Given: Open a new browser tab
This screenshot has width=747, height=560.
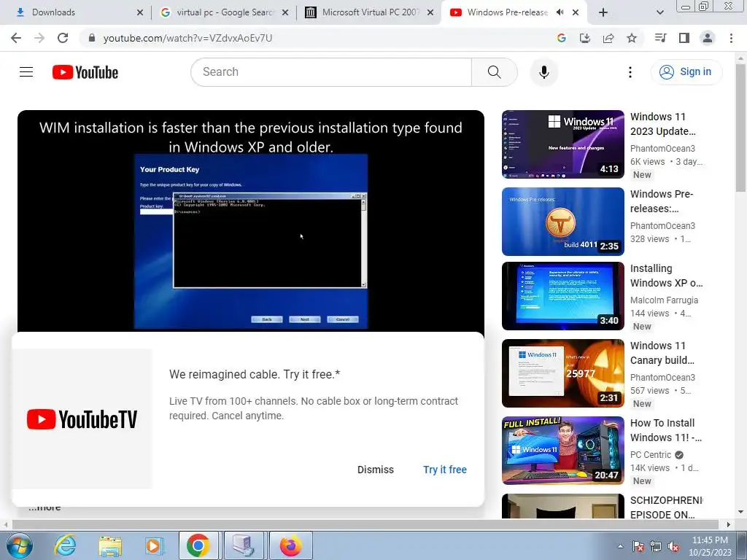Looking at the screenshot, I should point(603,12).
